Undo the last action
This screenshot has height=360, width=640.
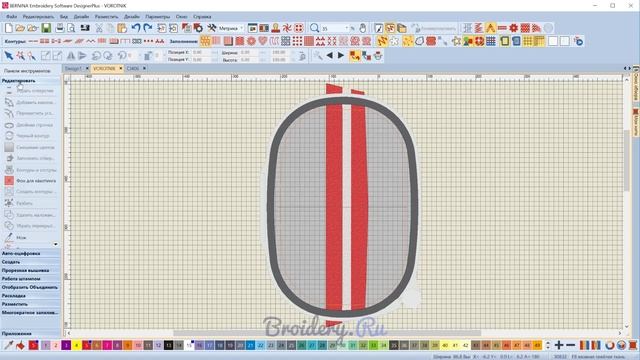[136, 28]
